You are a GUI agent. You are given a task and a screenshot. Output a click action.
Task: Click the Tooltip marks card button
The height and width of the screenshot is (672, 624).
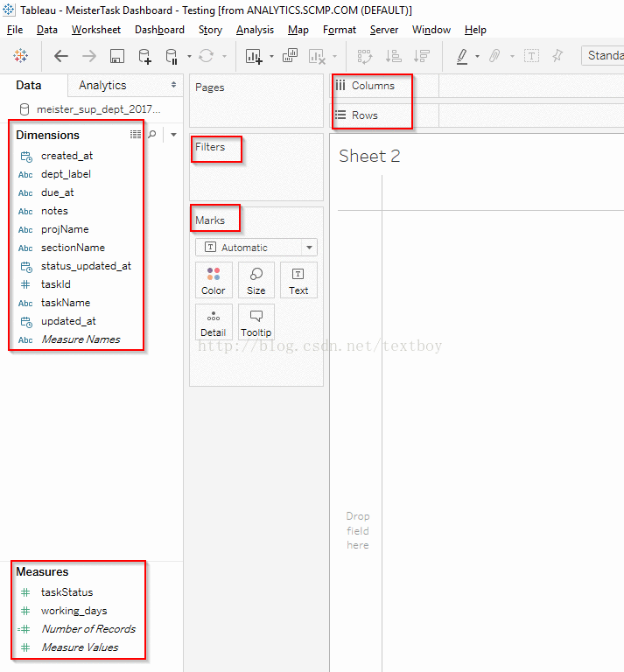256,322
